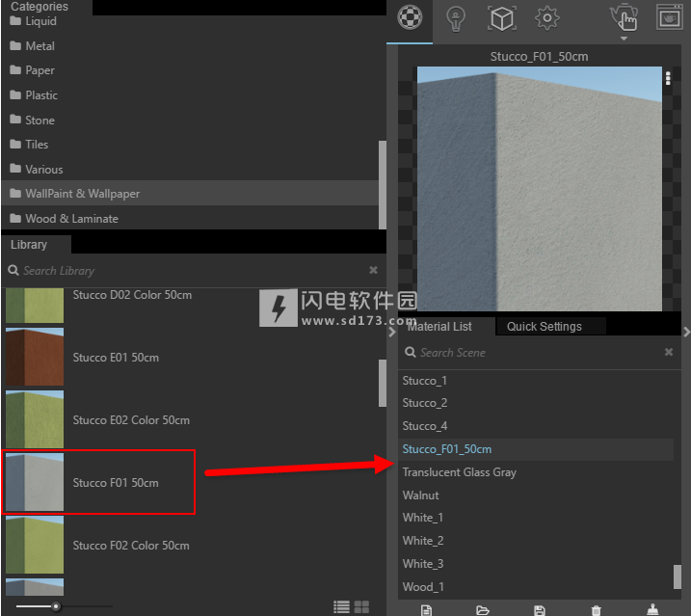691x616 pixels.
Task: Open the Materials section sphere icon
Action: [410, 17]
